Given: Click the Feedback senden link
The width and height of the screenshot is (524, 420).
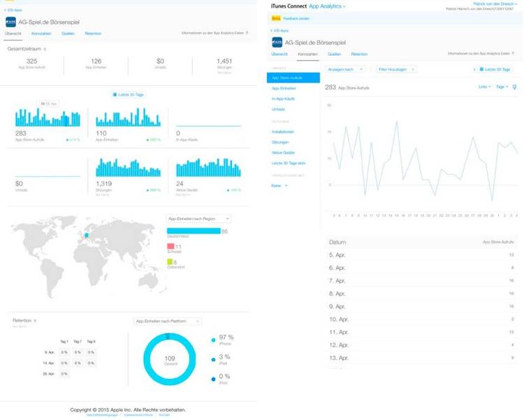Looking at the screenshot, I should pyautogui.click(x=296, y=18).
